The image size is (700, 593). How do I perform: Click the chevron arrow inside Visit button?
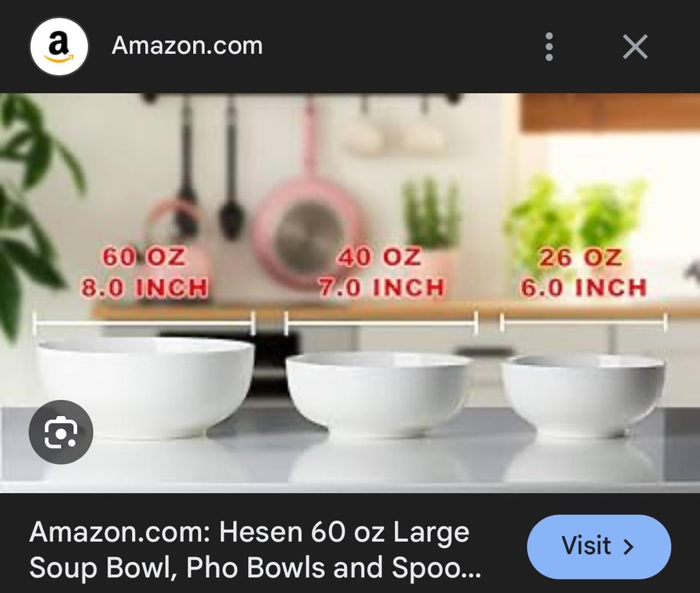click(628, 546)
